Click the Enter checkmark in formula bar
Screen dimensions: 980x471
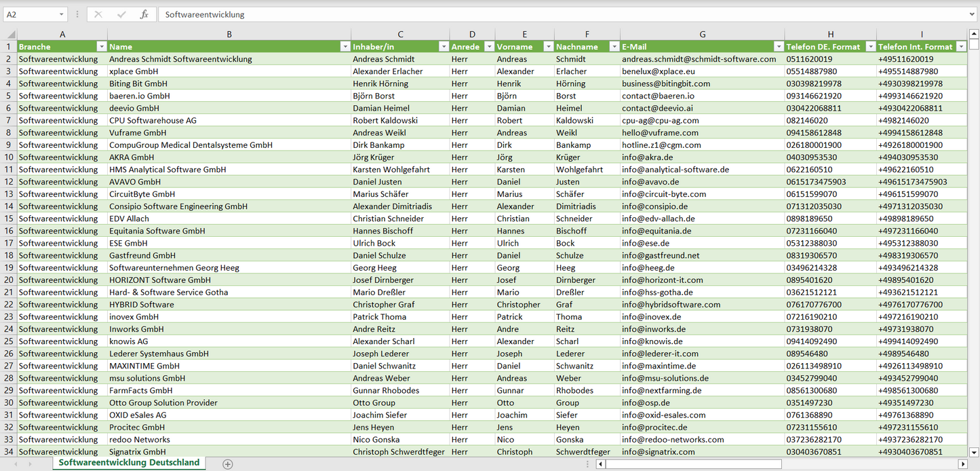pos(121,14)
